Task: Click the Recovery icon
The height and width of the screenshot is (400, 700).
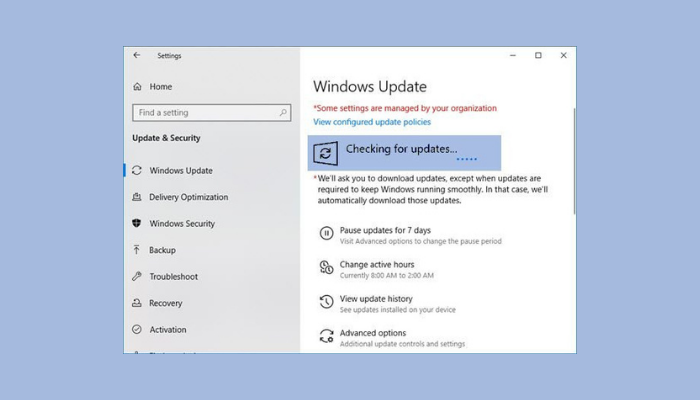Action: coord(137,303)
